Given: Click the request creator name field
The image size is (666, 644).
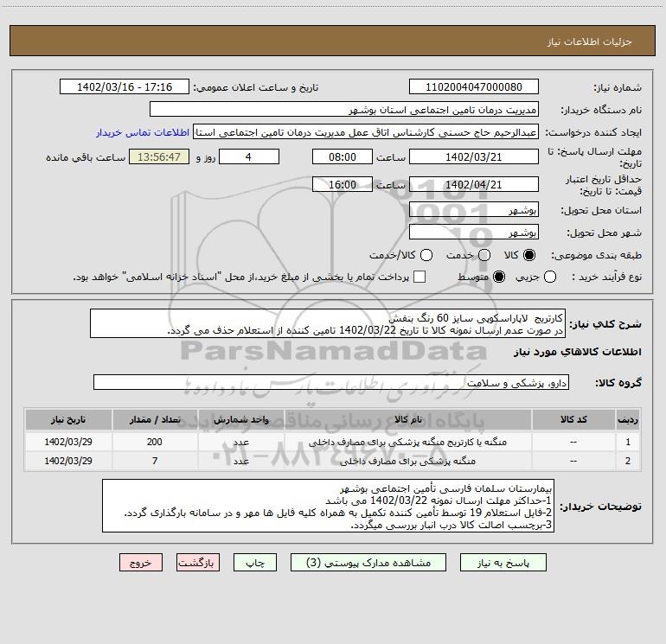Looking at the screenshot, I should click(366, 132).
